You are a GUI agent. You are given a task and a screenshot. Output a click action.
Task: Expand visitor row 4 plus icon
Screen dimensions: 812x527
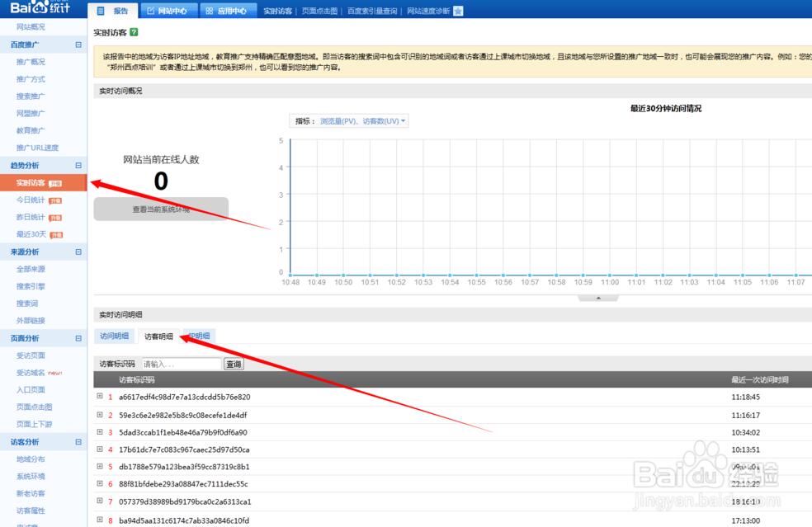point(100,449)
